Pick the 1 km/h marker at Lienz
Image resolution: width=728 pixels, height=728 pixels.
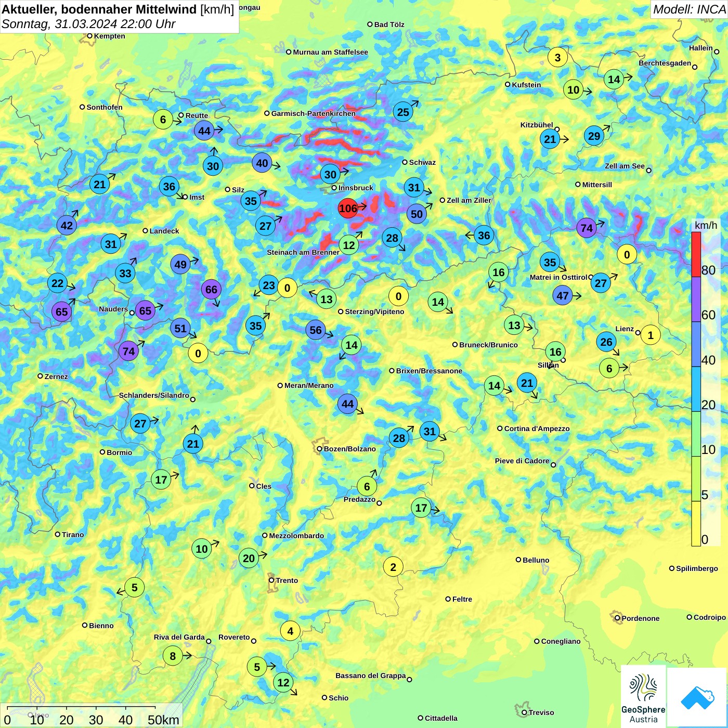[x=651, y=335]
